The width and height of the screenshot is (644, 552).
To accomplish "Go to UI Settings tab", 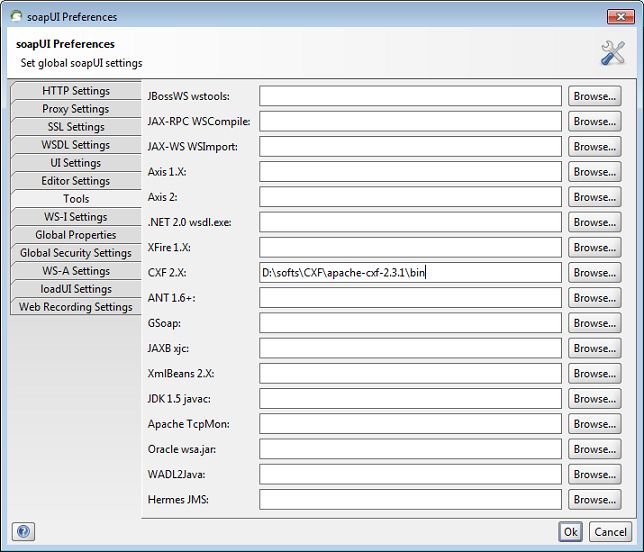I will (x=76, y=163).
